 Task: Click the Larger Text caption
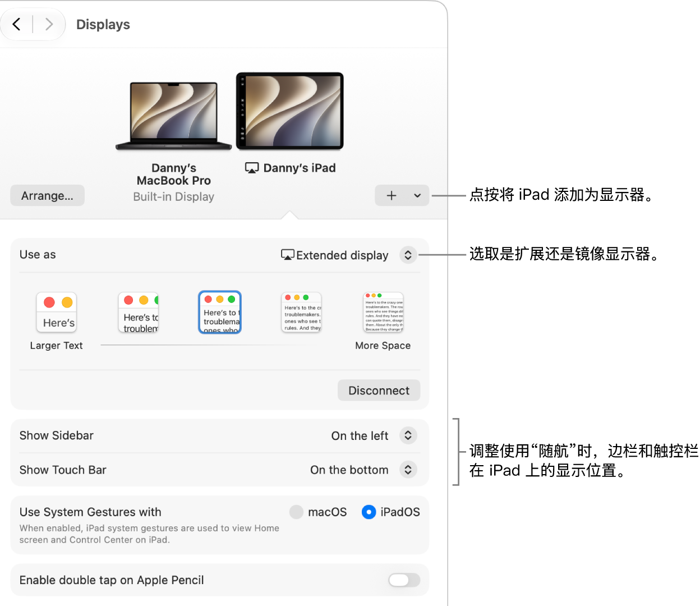click(56, 346)
